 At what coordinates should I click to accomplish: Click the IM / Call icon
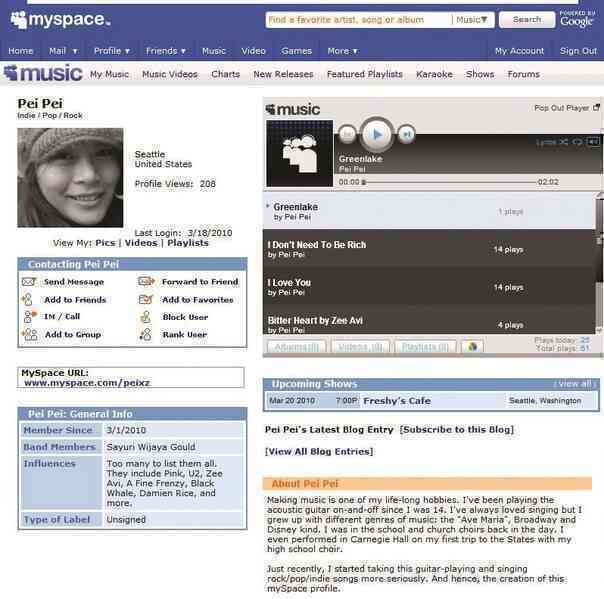pyautogui.click(x=30, y=316)
